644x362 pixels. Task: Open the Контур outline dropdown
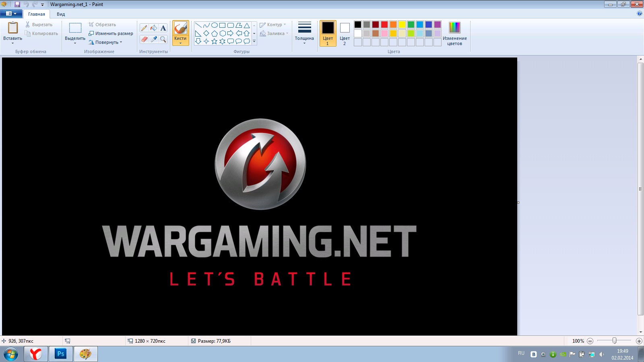click(x=273, y=25)
